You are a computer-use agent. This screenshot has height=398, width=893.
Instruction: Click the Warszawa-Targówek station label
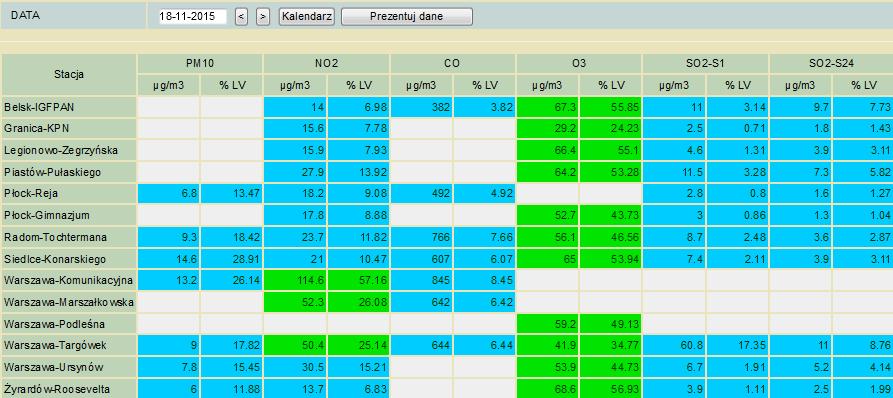click(x=69, y=346)
